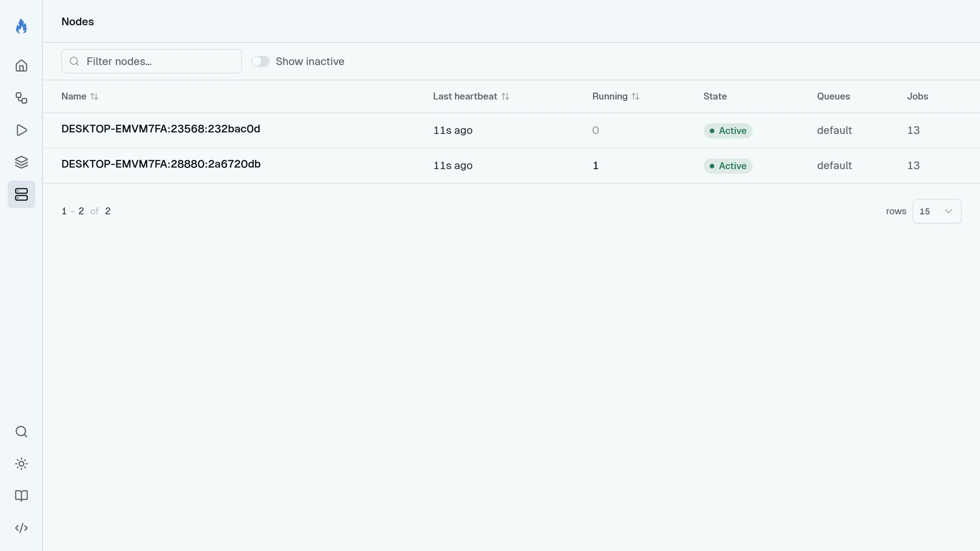
Task: Switch theme using the sun icon
Action: point(21,464)
